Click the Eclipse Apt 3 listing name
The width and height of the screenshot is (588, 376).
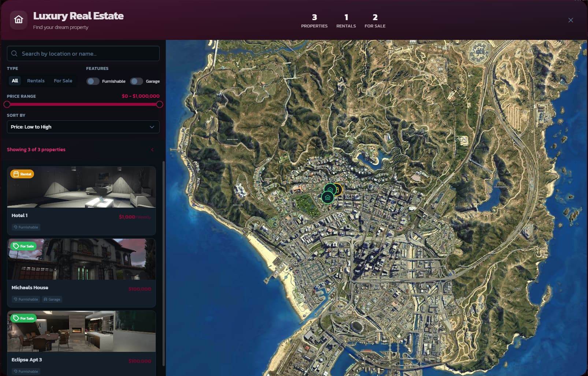click(x=27, y=360)
